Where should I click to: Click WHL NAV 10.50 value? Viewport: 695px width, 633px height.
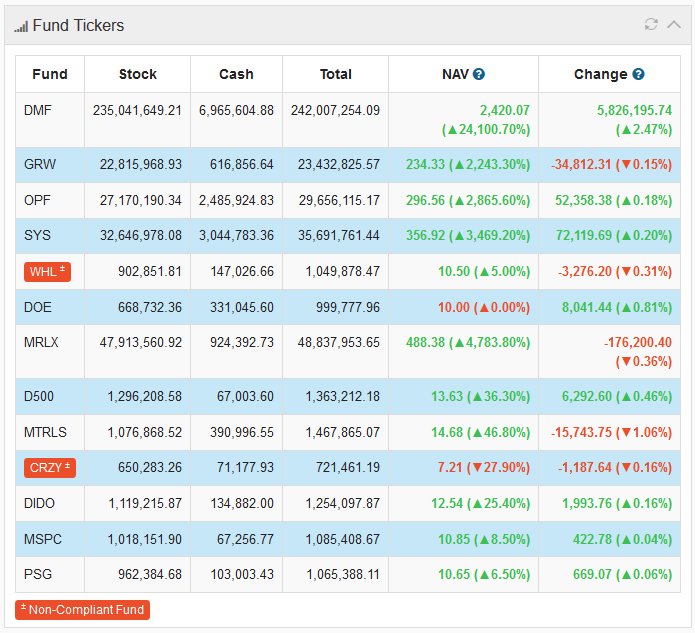click(x=454, y=272)
